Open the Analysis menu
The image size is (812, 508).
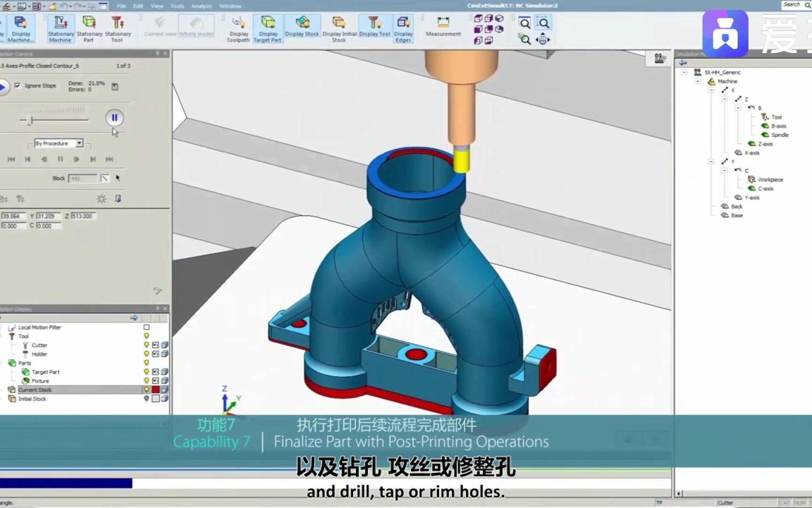click(202, 6)
